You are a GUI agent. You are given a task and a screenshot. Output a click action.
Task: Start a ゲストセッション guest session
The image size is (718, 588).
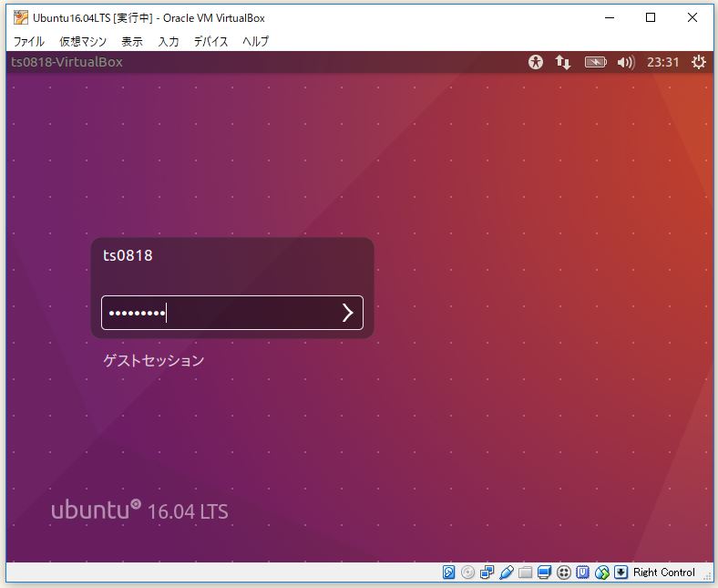coord(154,360)
